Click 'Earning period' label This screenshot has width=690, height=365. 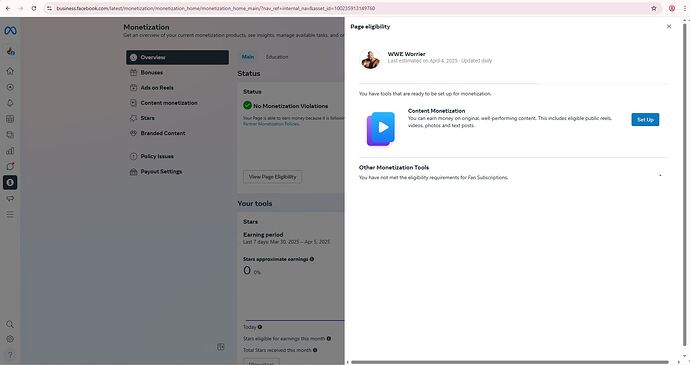[x=263, y=235]
